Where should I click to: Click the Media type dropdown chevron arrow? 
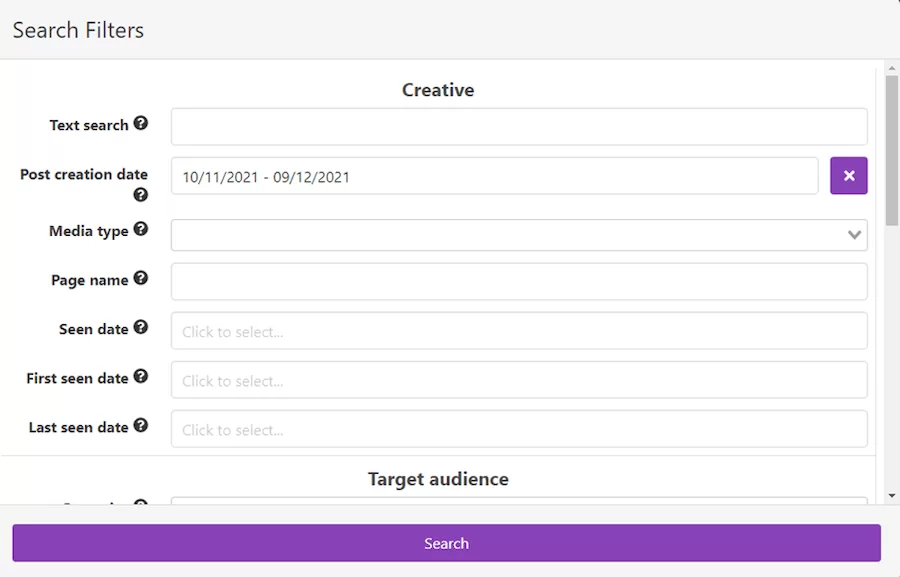coord(854,235)
